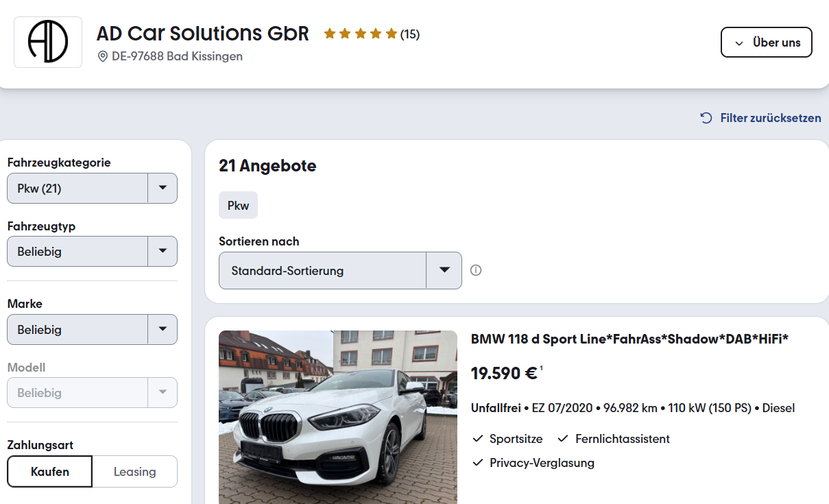The width and height of the screenshot is (829, 504).
Task: Open the Standard-Sortierung sort dropdown
Action: tap(340, 271)
